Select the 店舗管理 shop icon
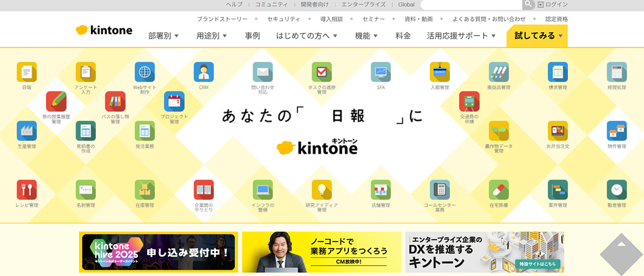This screenshot has height=276, width=644. point(381,190)
